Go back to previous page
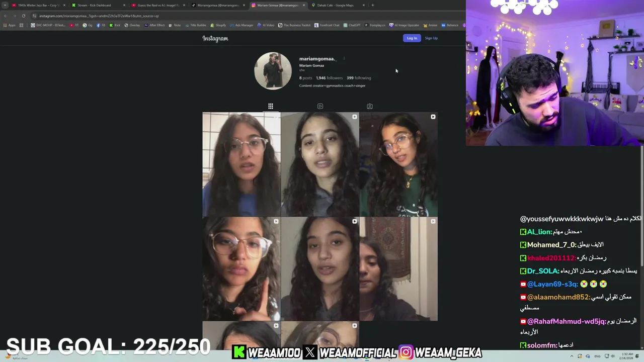 pos(6,16)
